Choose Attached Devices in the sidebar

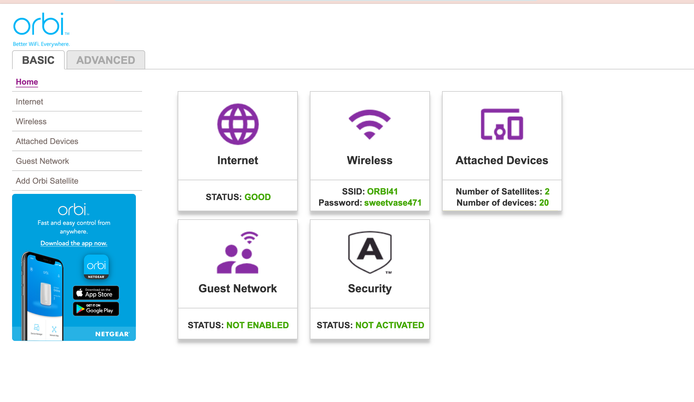click(47, 141)
